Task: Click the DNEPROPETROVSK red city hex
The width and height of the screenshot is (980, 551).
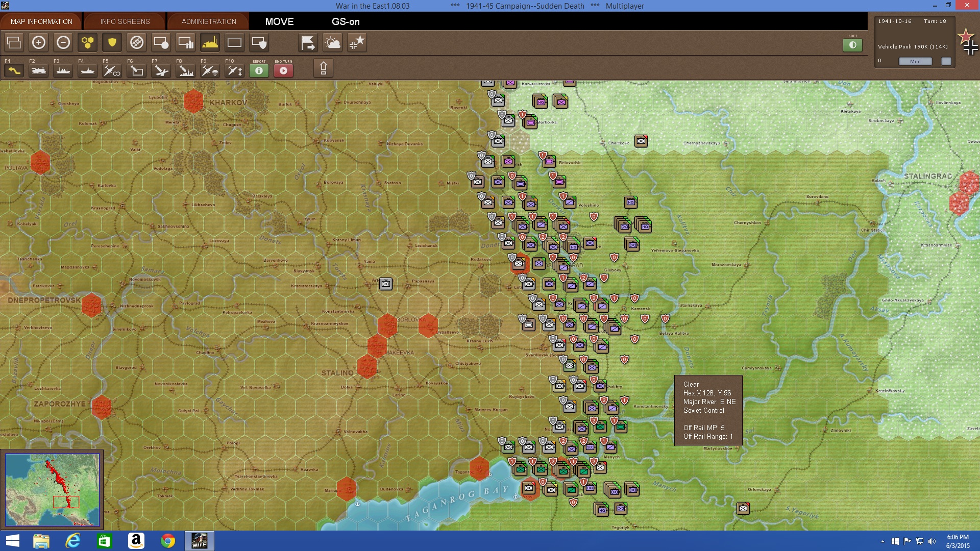Action: pyautogui.click(x=91, y=305)
